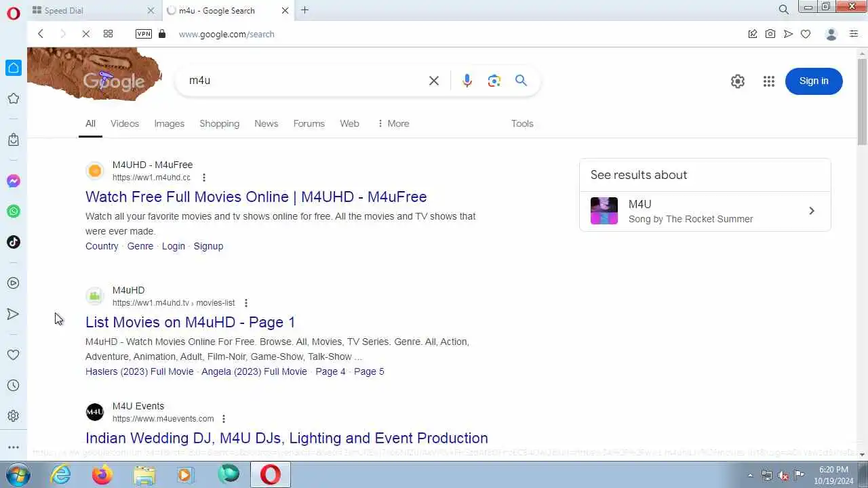Open sidebar History clock icon
This screenshot has height=488, width=868.
(14, 386)
